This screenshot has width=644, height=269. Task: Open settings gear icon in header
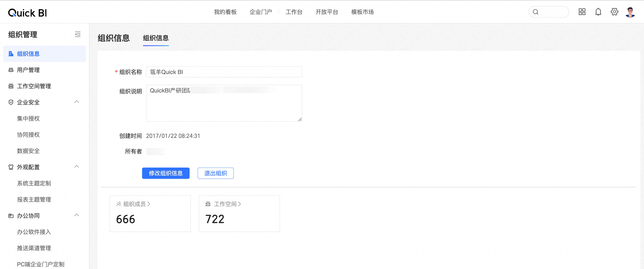pyautogui.click(x=614, y=12)
